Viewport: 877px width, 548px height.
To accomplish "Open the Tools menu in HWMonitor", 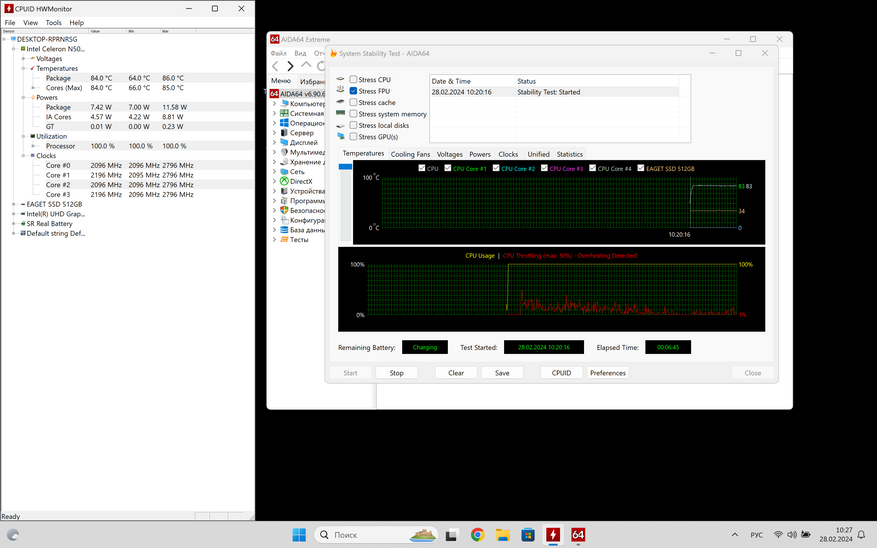I will coord(53,22).
